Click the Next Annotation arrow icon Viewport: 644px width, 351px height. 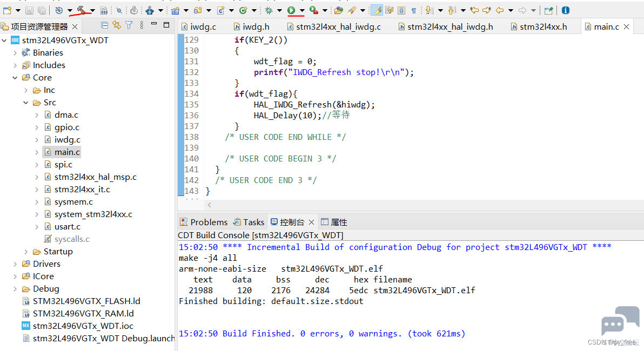[429, 10]
